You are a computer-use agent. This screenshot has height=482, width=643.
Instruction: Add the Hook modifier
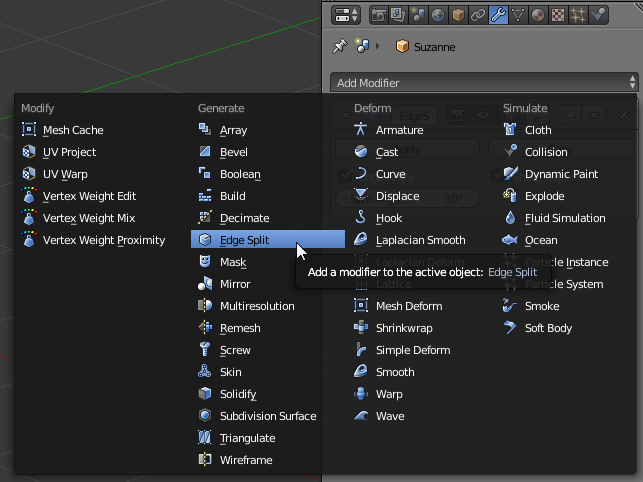click(422, 218)
